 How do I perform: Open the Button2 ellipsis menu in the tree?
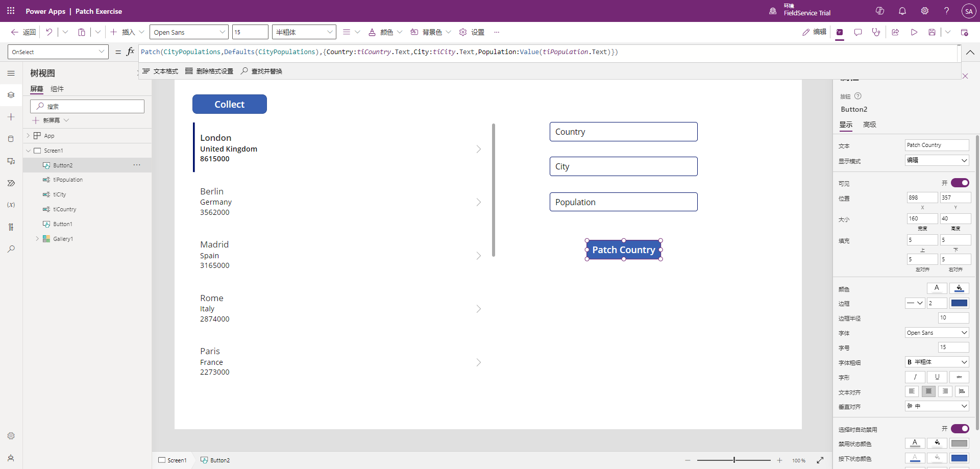click(137, 165)
